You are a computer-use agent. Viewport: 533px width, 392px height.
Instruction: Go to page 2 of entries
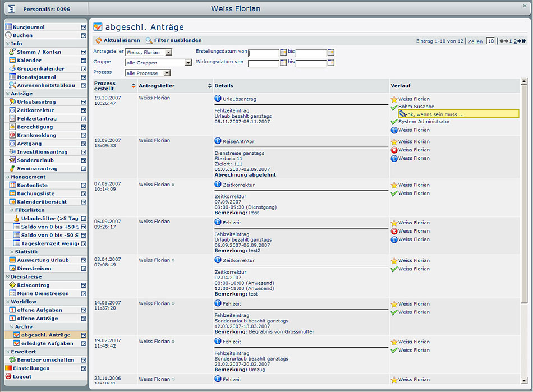click(x=515, y=41)
